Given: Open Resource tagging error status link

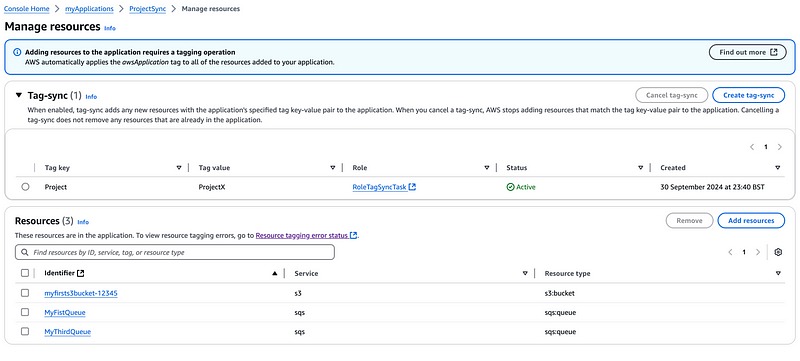Looking at the screenshot, I should tap(302, 236).
